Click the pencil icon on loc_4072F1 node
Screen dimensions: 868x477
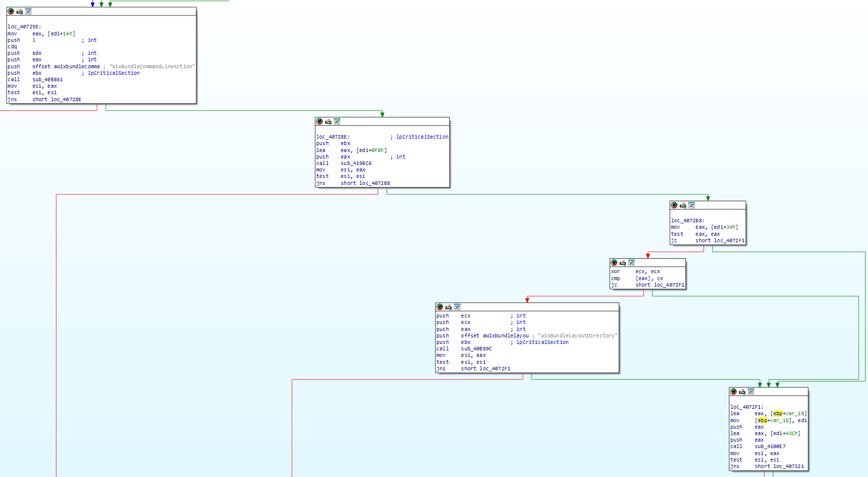[x=742, y=392]
